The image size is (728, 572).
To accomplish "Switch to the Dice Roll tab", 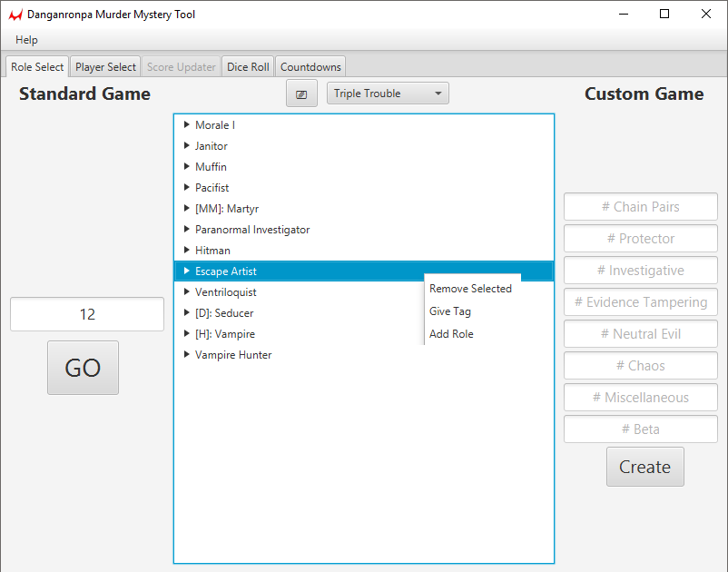I will point(248,67).
